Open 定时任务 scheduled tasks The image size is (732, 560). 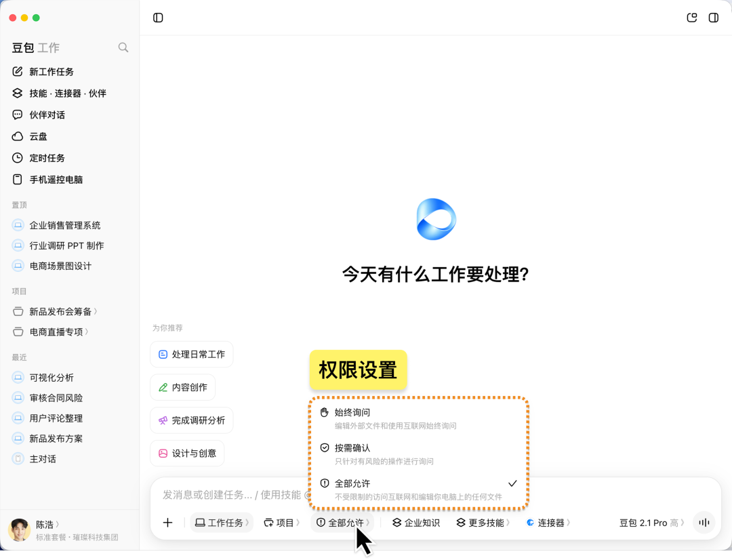[70, 158]
